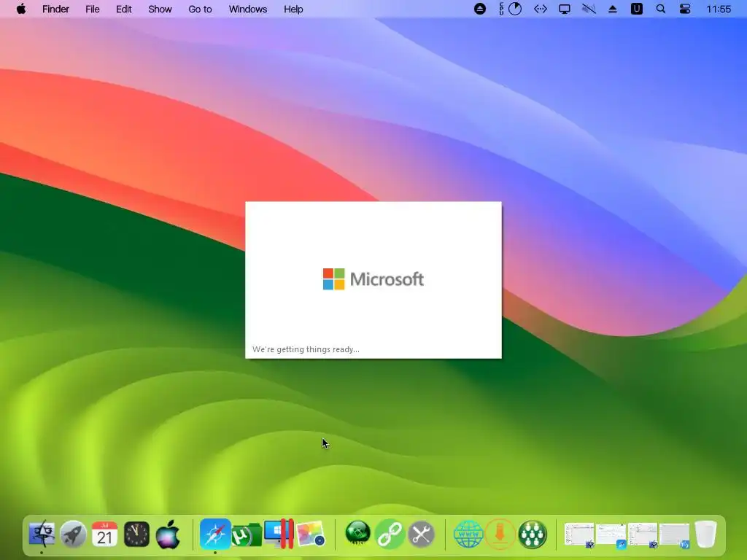This screenshot has height=560, width=747.
Task: Click the CPU usage pie indicator
Action: [515, 9]
